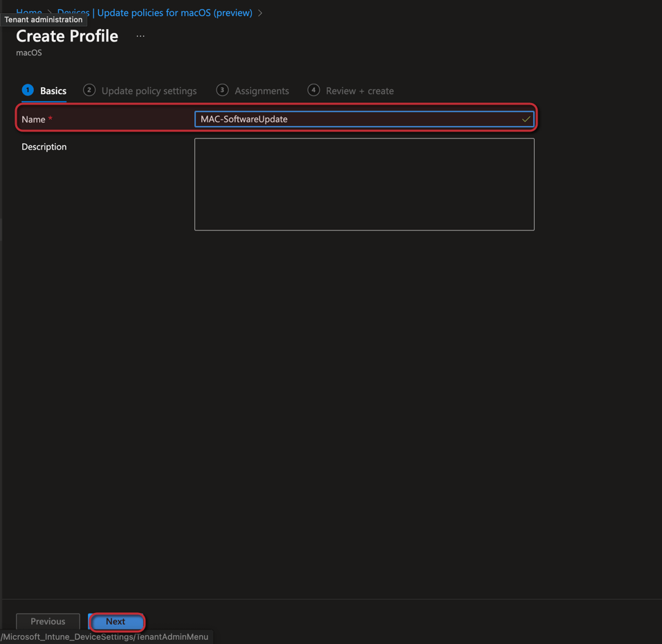Follow the Home breadcrumb link
The width and height of the screenshot is (662, 644).
coord(29,12)
